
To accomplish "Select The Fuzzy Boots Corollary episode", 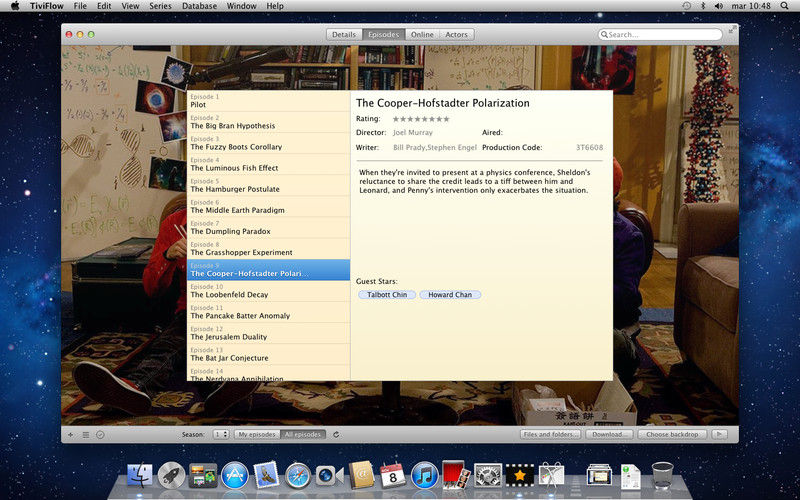I will tap(268, 143).
